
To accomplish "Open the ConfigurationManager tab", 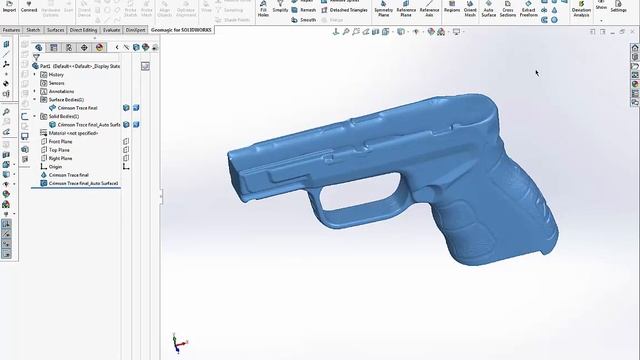I will pos(69,47).
